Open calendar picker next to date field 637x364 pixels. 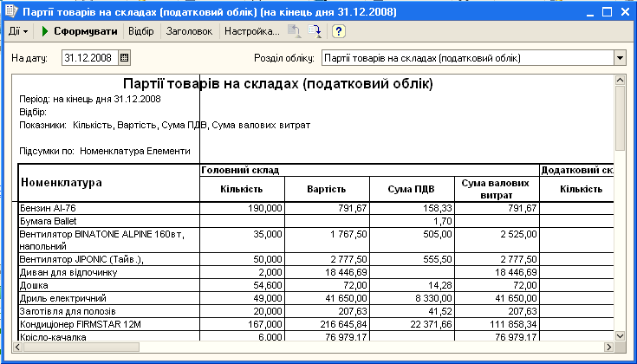[x=124, y=58]
